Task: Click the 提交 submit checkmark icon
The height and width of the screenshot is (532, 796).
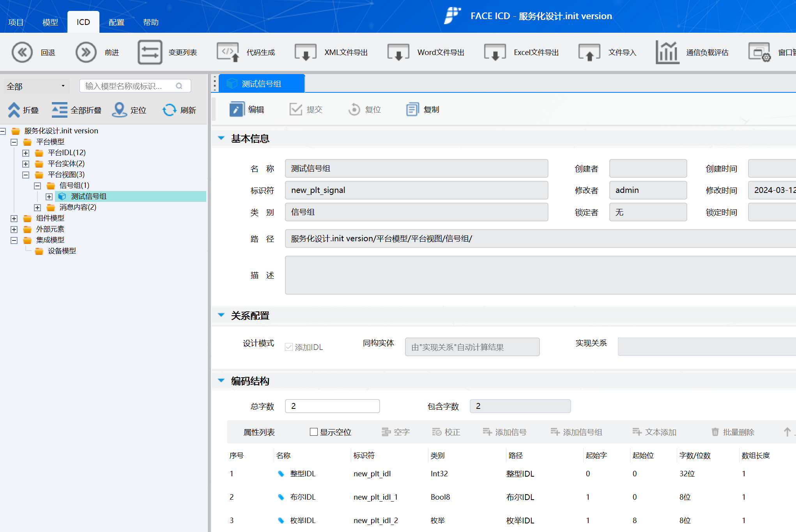Action: [296, 110]
